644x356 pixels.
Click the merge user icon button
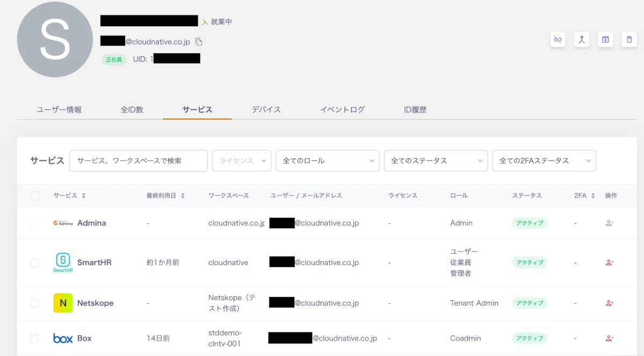pyautogui.click(x=582, y=40)
